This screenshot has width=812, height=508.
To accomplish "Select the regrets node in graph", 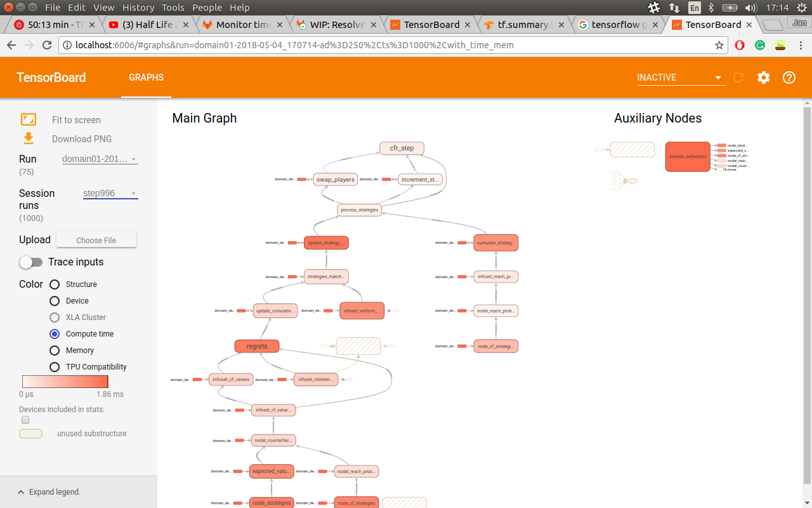I will (257, 346).
